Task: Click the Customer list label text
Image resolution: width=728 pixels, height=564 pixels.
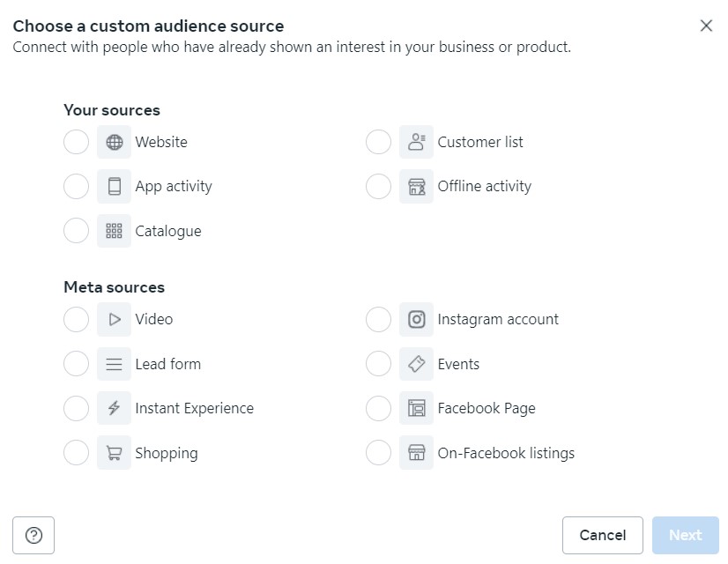Action: (x=480, y=142)
